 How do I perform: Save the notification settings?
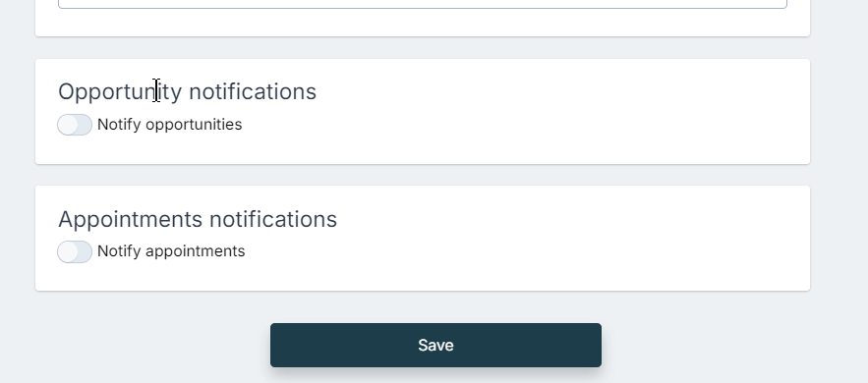[435, 345]
